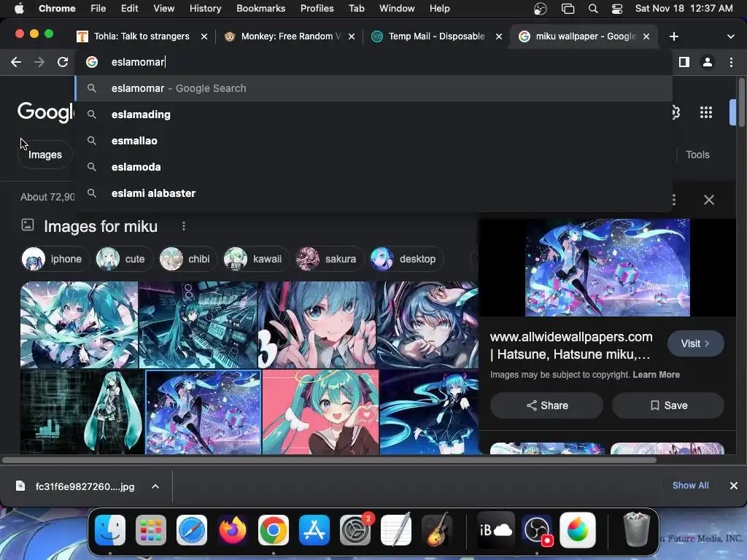747x560 pixels.
Task: Open the Bookmarks menu
Action: pyautogui.click(x=260, y=9)
